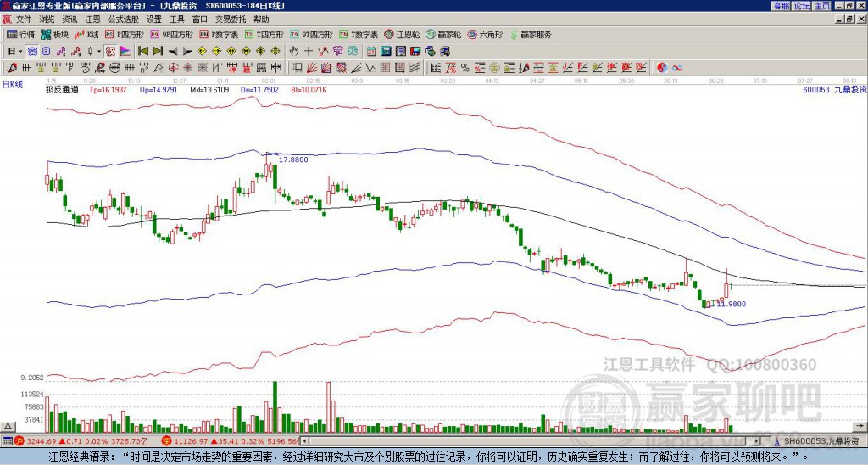The width and height of the screenshot is (868, 465).
Task: Open the 公式选股 menu
Action: click(x=124, y=20)
